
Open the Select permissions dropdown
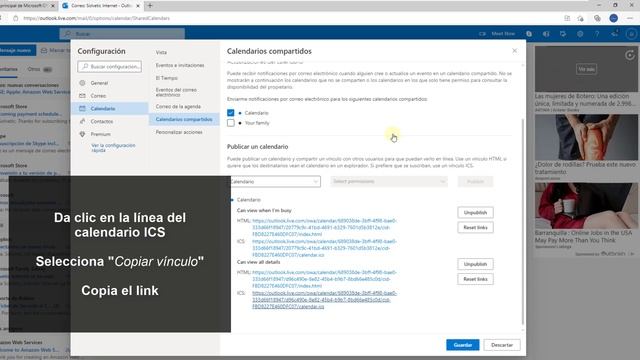pyautogui.click(x=389, y=182)
